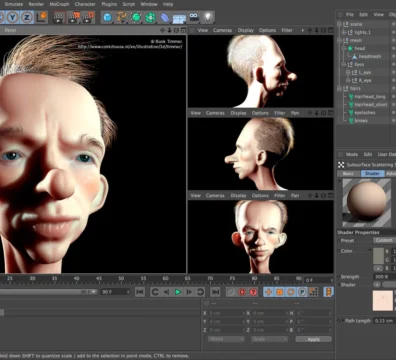Collapse the Eyes group in object tree
Image resolution: width=396 pixels, height=360 pixels.
(x=344, y=64)
